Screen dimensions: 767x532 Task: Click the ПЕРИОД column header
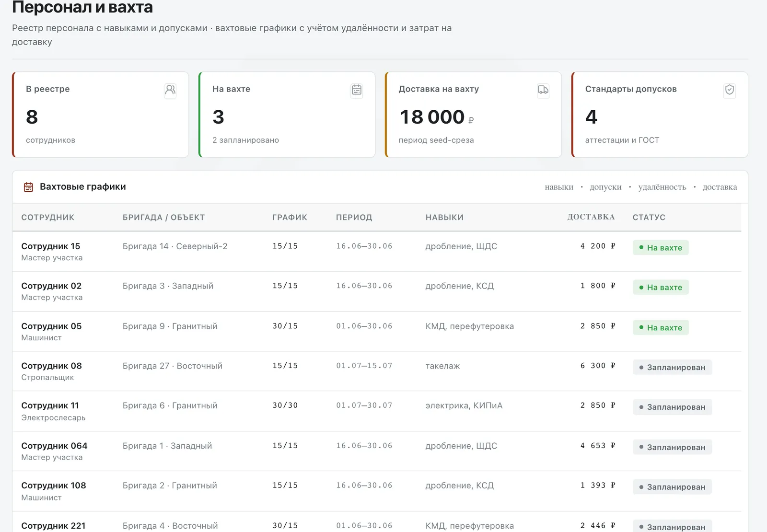[354, 217]
